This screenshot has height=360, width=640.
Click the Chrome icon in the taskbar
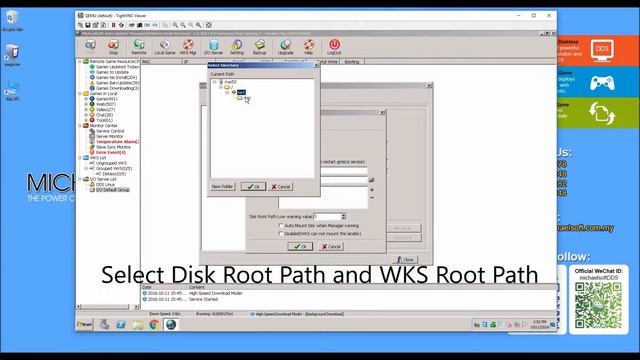(x=154, y=324)
